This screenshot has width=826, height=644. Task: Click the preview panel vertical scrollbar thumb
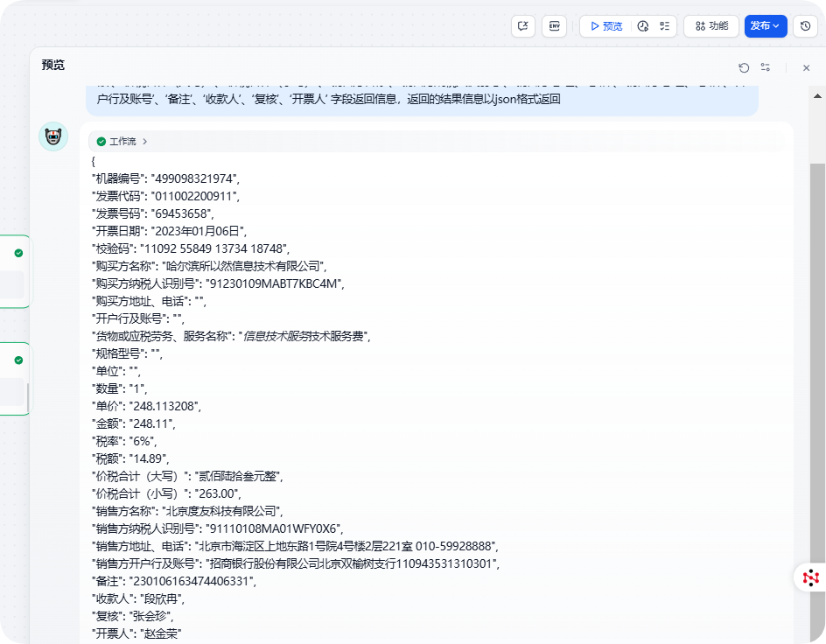pos(817,402)
